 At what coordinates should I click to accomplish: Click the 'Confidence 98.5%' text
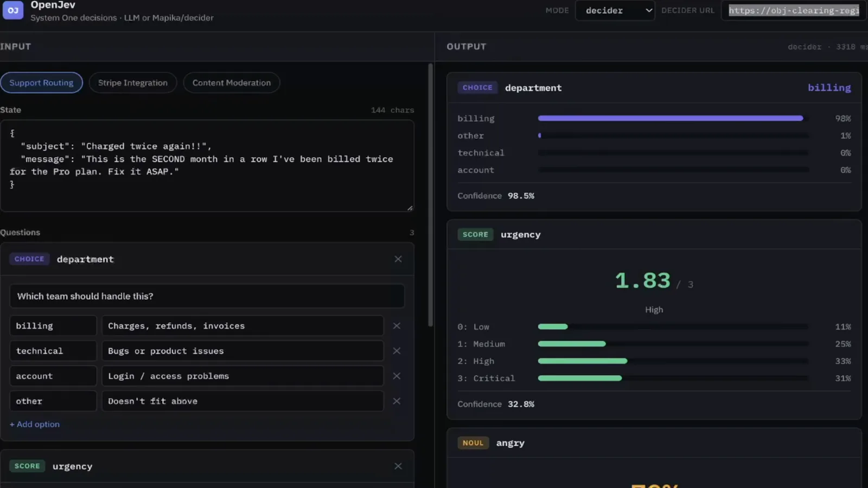(x=496, y=196)
